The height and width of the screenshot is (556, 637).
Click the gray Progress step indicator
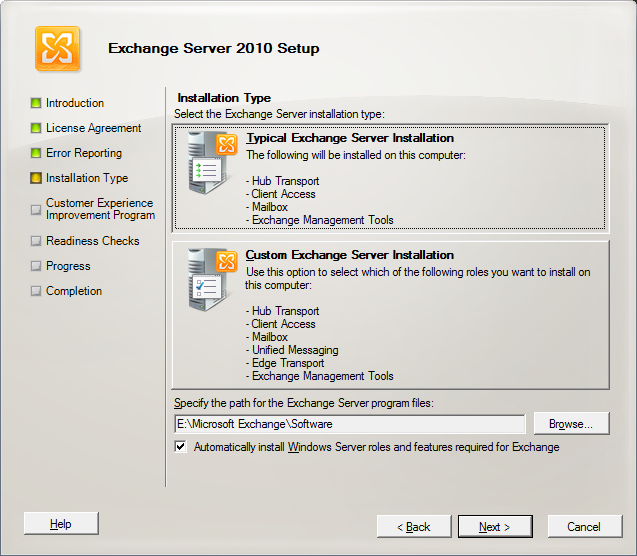(x=36, y=266)
